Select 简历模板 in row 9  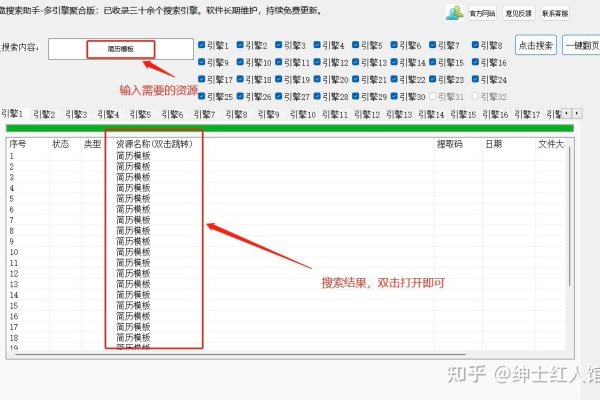pyautogui.click(x=133, y=241)
